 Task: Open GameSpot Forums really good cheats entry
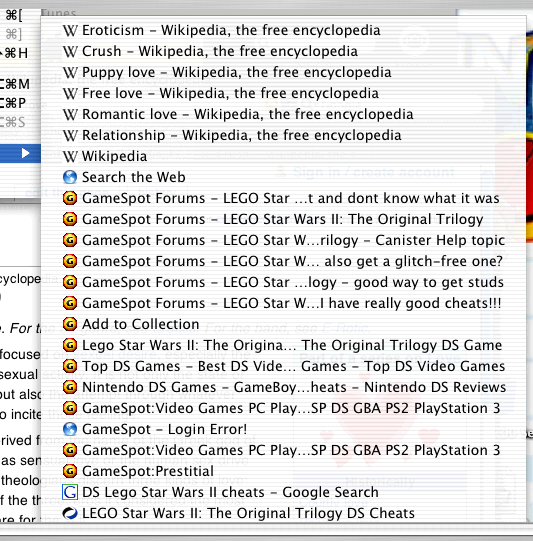(x=284, y=304)
